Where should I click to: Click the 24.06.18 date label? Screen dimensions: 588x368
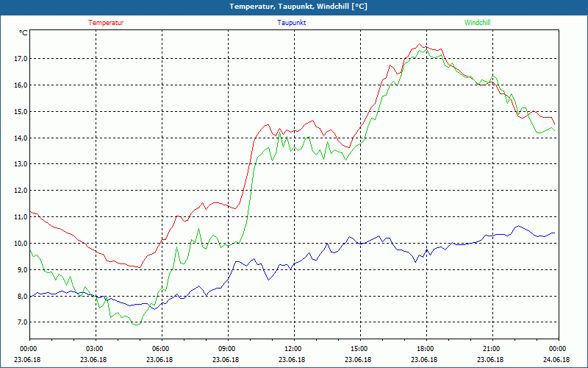tap(556, 359)
